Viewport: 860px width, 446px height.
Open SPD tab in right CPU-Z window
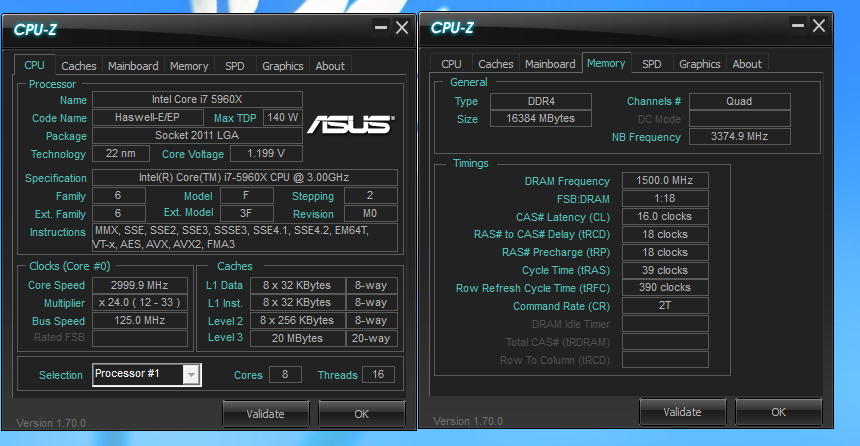tap(651, 64)
